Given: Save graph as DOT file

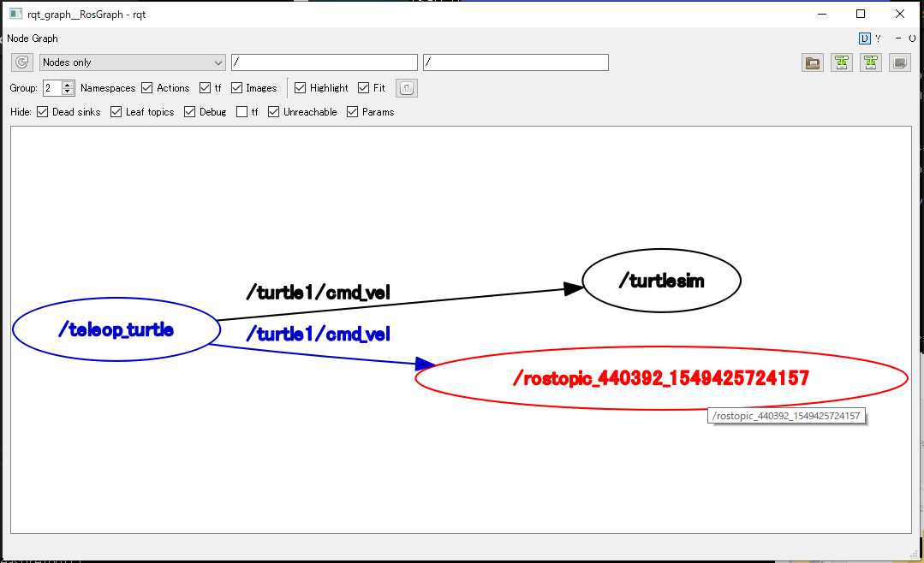Looking at the screenshot, I should point(842,62).
